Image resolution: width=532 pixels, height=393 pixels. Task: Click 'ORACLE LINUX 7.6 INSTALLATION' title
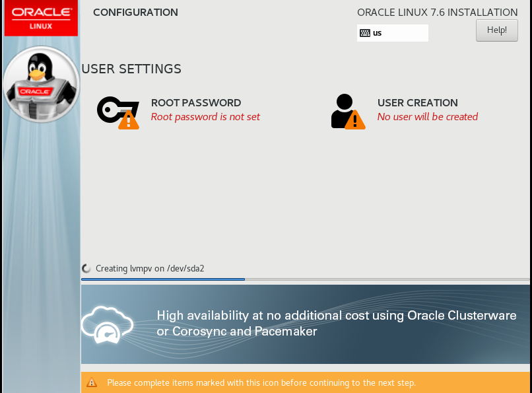(438, 13)
